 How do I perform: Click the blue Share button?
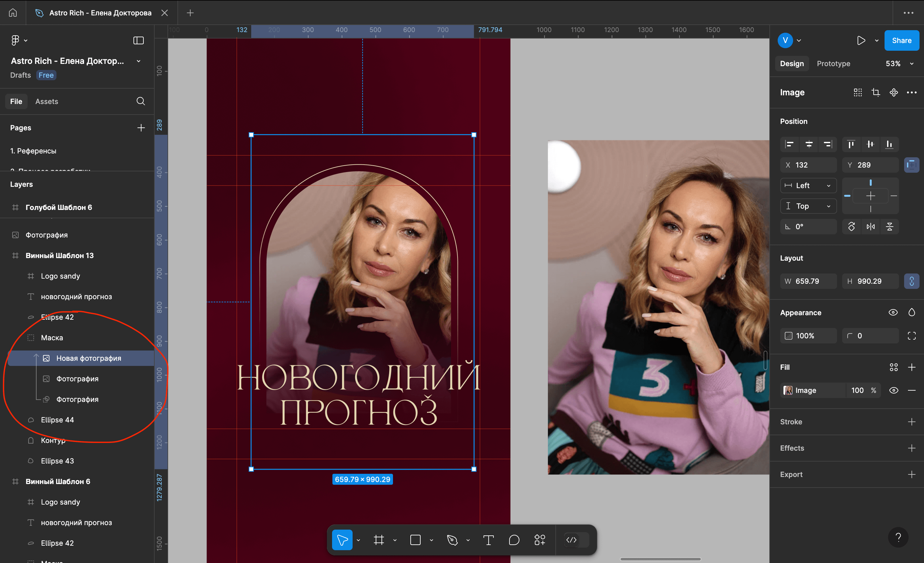tap(901, 40)
